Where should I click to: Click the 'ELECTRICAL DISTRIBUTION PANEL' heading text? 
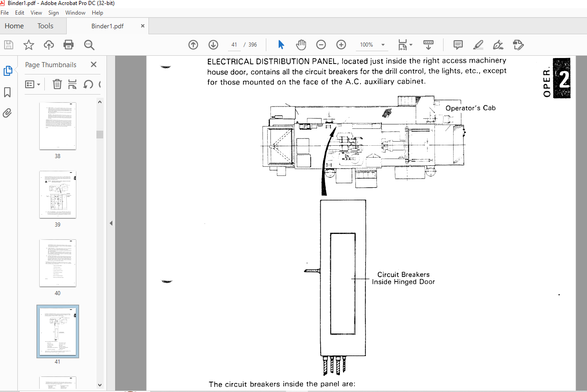tap(273, 61)
